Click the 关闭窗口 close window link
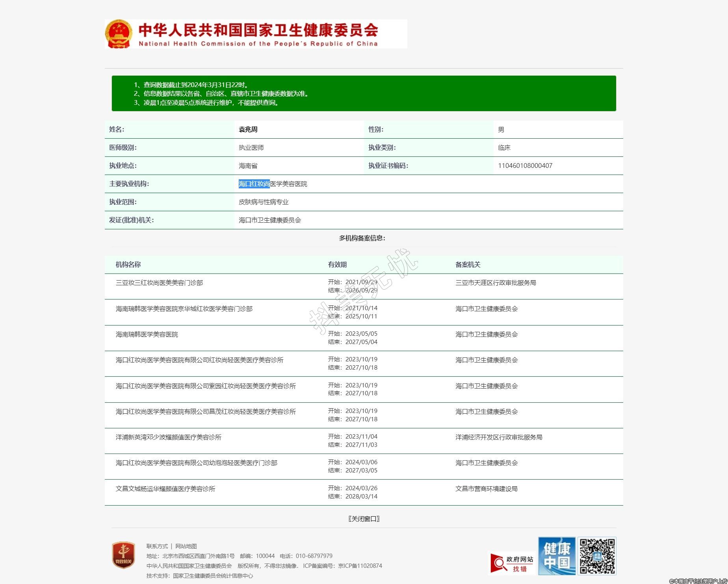 point(364,519)
